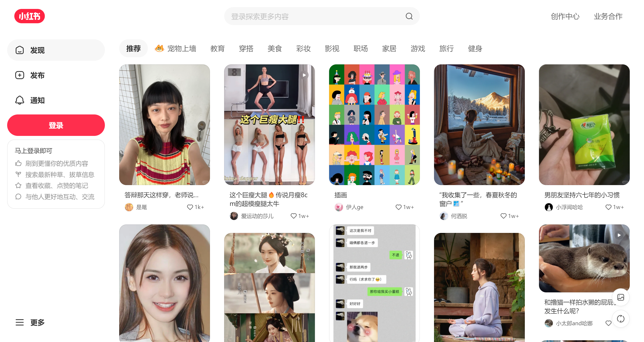Screen dimensions: 644x342
Task: Open the snowy window thumbnail post
Action: [479, 125]
